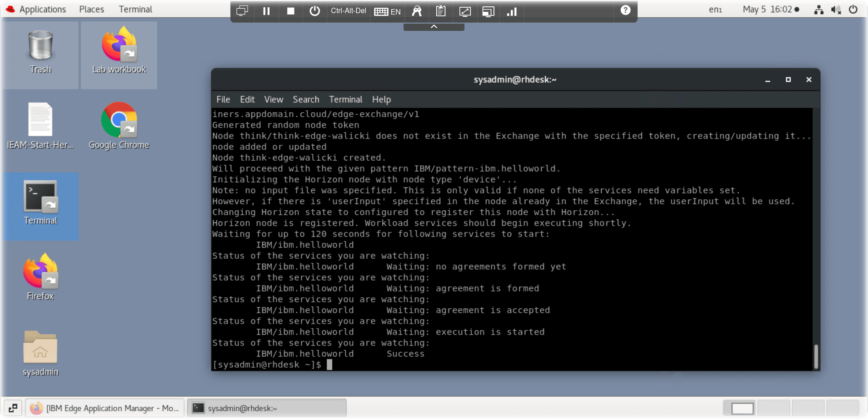Open the Terminal menu in top panel
The width and height of the screenshot is (868, 419).
pyautogui.click(x=135, y=9)
